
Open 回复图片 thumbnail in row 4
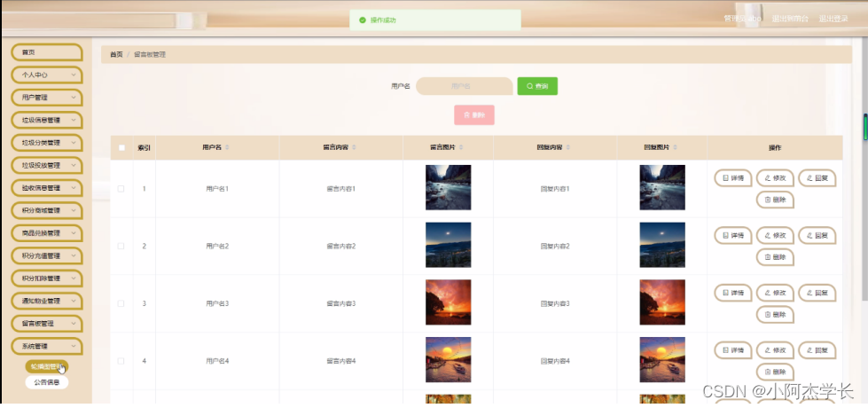tap(662, 360)
